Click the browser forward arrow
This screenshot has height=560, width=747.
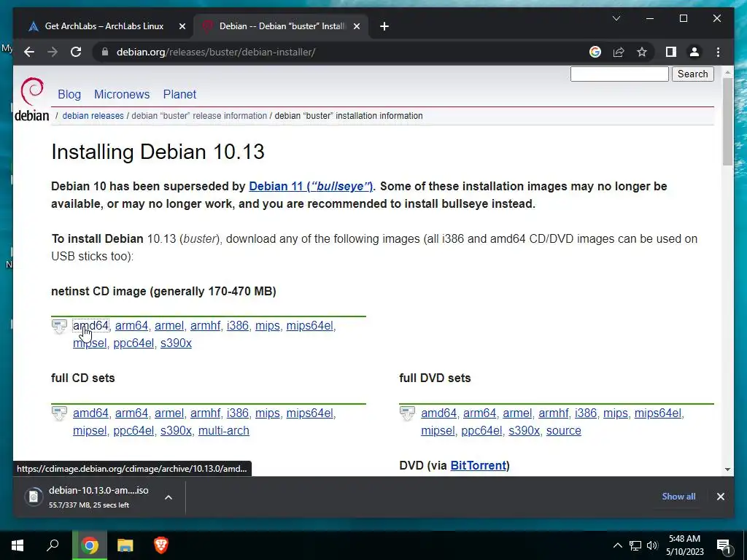tap(53, 52)
